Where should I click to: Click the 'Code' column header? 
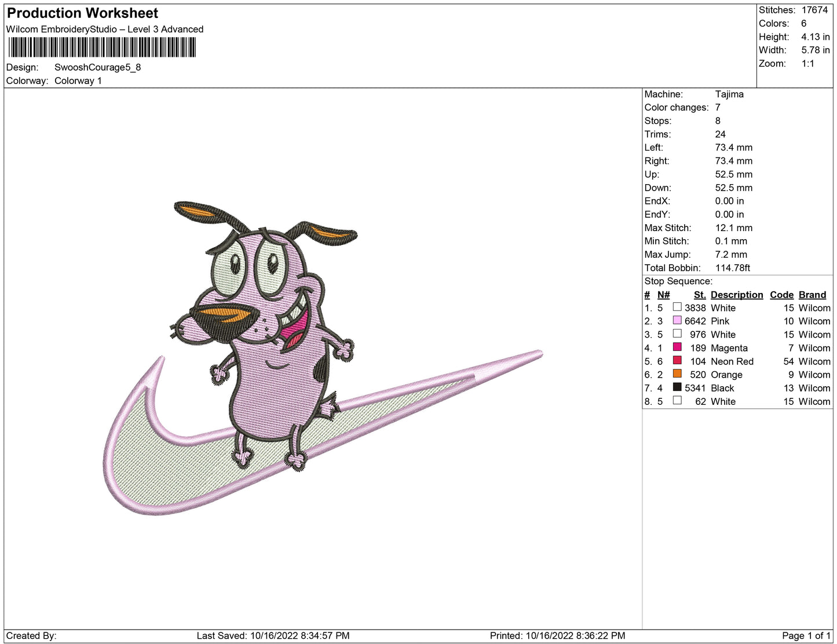[x=782, y=295]
